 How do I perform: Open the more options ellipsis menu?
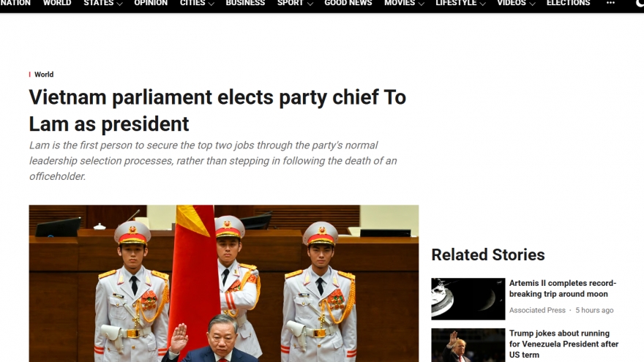(x=610, y=3)
